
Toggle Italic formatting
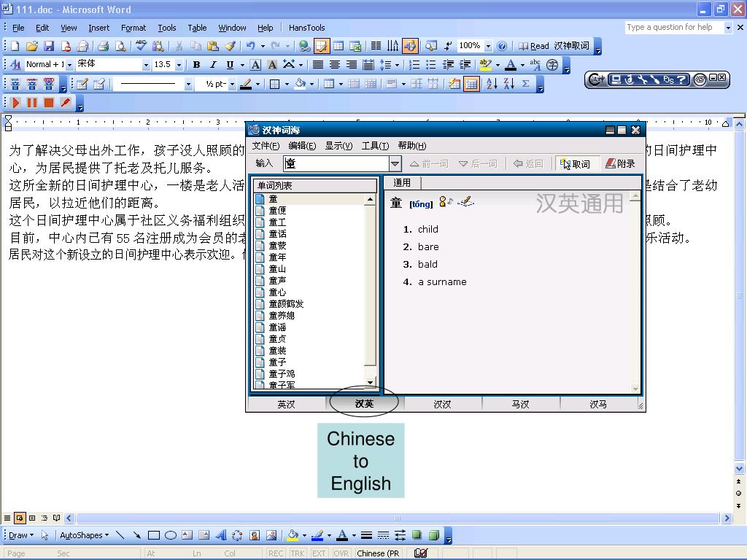click(213, 65)
